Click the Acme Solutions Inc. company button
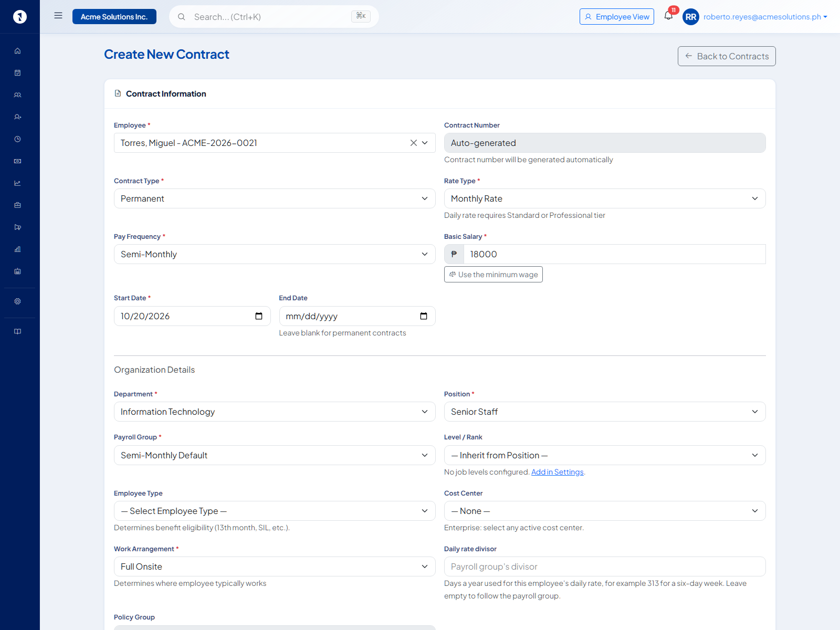This screenshot has height=630, width=840. tap(114, 17)
